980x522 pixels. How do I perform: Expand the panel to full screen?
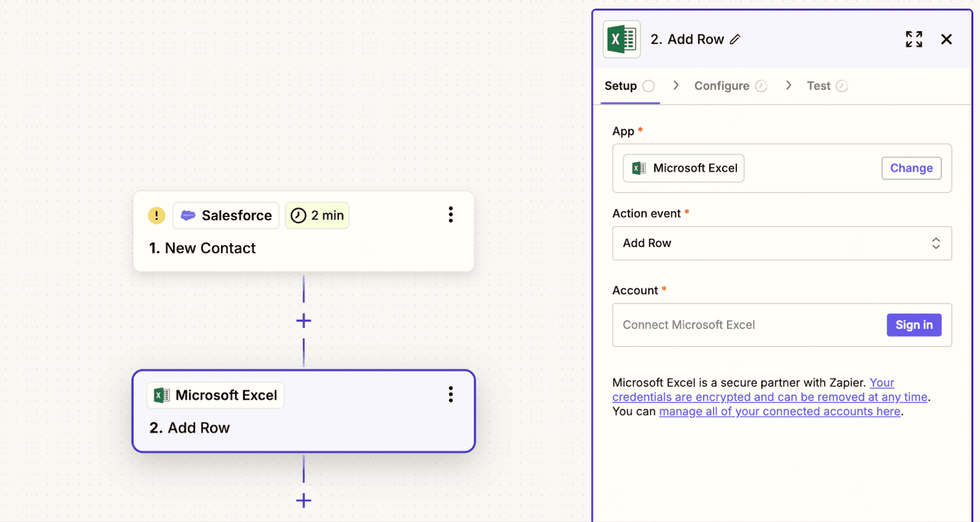point(914,39)
